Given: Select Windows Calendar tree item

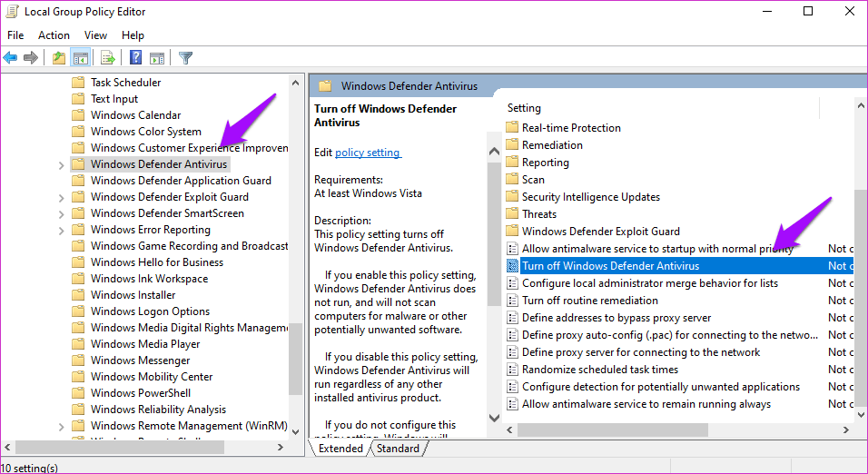Looking at the screenshot, I should pyautogui.click(x=135, y=115).
